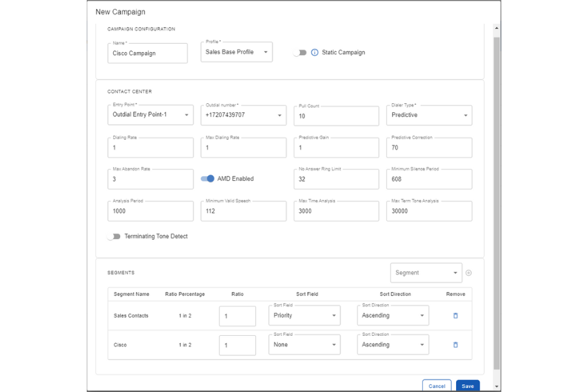This screenshot has width=588, height=392.
Task: Delete the Sales Contacts segment row
Action: pos(455,316)
